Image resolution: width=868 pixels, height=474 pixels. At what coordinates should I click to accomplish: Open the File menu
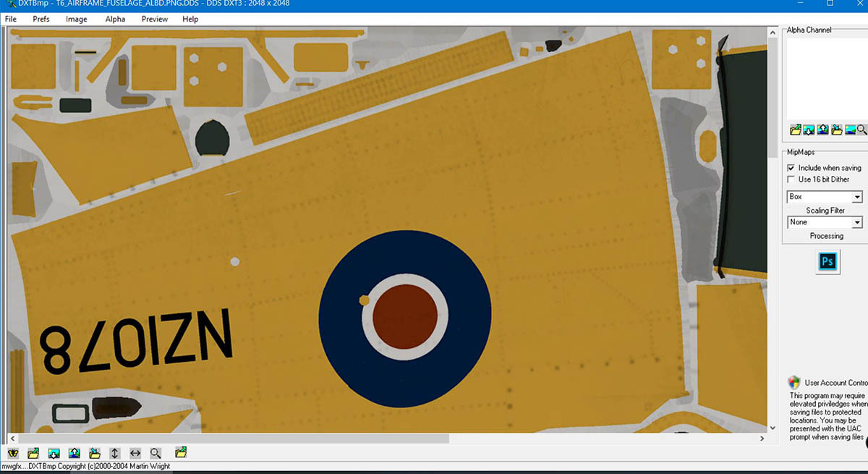click(x=11, y=20)
